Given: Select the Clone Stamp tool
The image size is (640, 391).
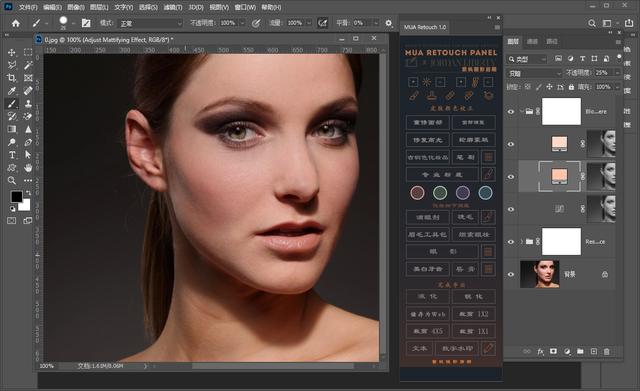Looking at the screenshot, I should coord(28,104).
